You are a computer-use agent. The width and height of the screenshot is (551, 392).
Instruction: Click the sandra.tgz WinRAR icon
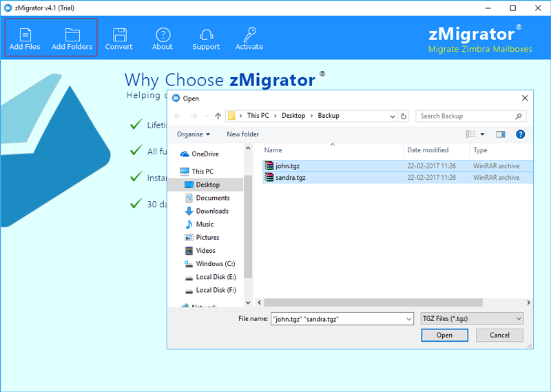click(269, 177)
